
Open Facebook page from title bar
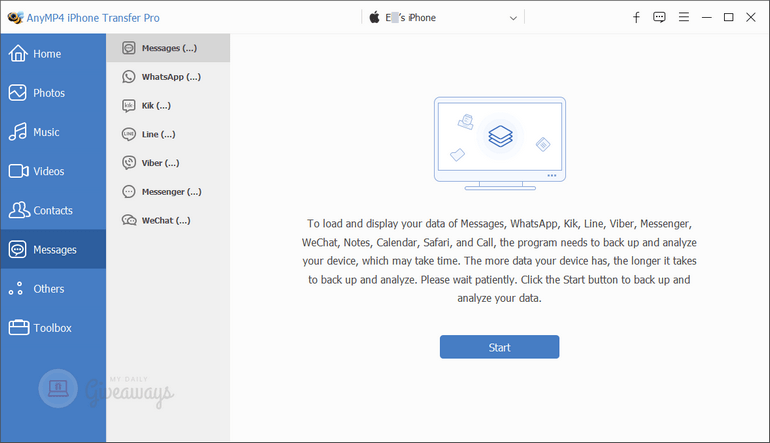click(636, 18)
